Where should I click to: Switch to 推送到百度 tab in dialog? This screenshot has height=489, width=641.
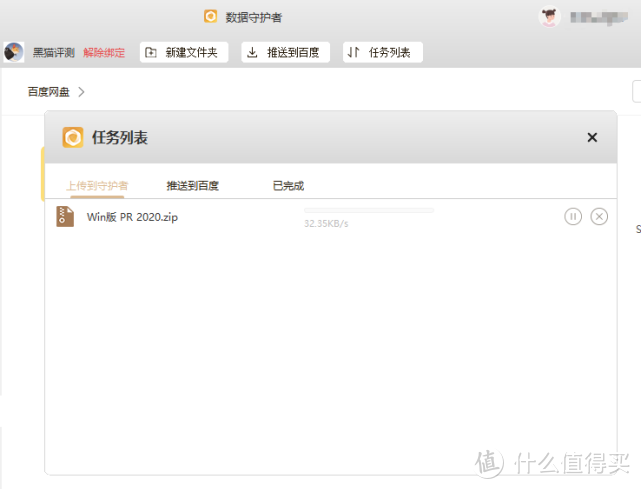193,186
